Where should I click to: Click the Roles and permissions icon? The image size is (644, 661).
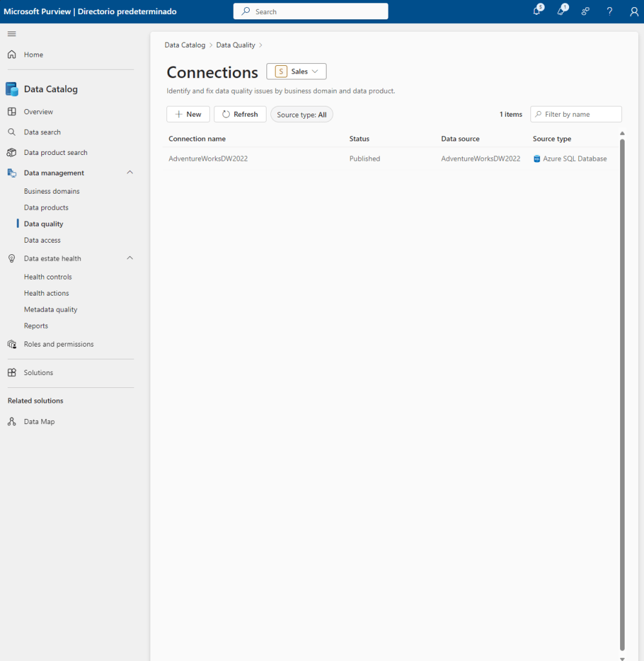pyautogui.click(x=12, y=344)
